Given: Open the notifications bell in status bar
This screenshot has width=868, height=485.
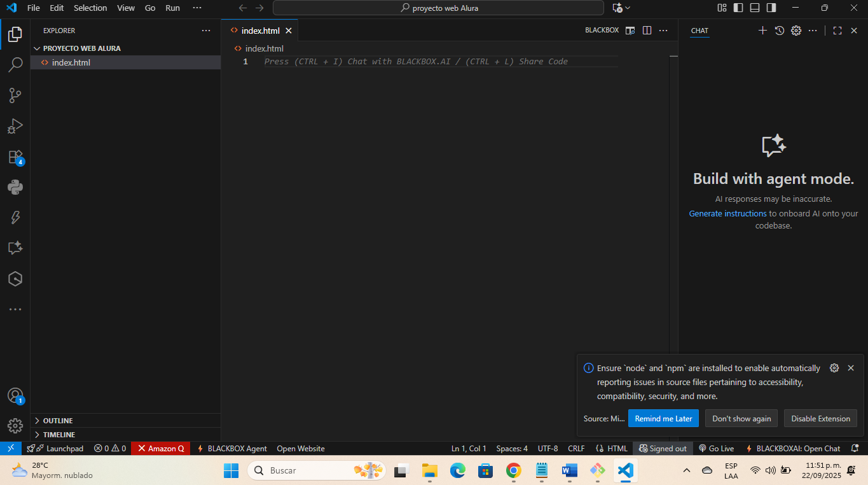Looking at the screenshot, I should coord(855,448).
